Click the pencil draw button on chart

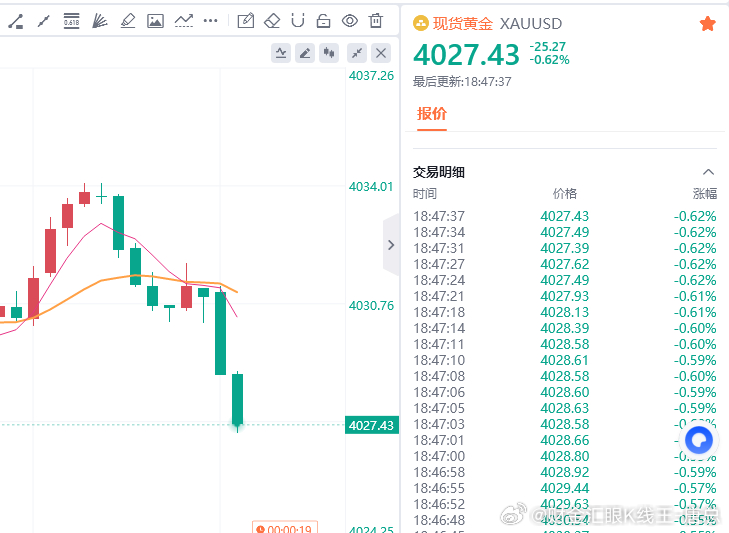coord(305,53)
